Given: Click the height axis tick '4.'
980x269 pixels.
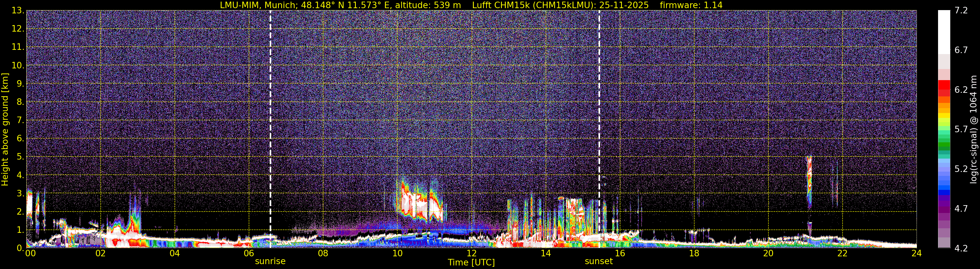Looking at the screenshot, I should pyautogui.click(x=20, y=175).
